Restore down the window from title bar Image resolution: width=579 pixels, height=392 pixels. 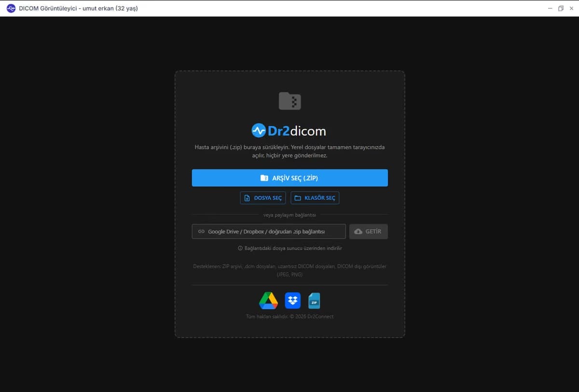[x=561, y=8]
